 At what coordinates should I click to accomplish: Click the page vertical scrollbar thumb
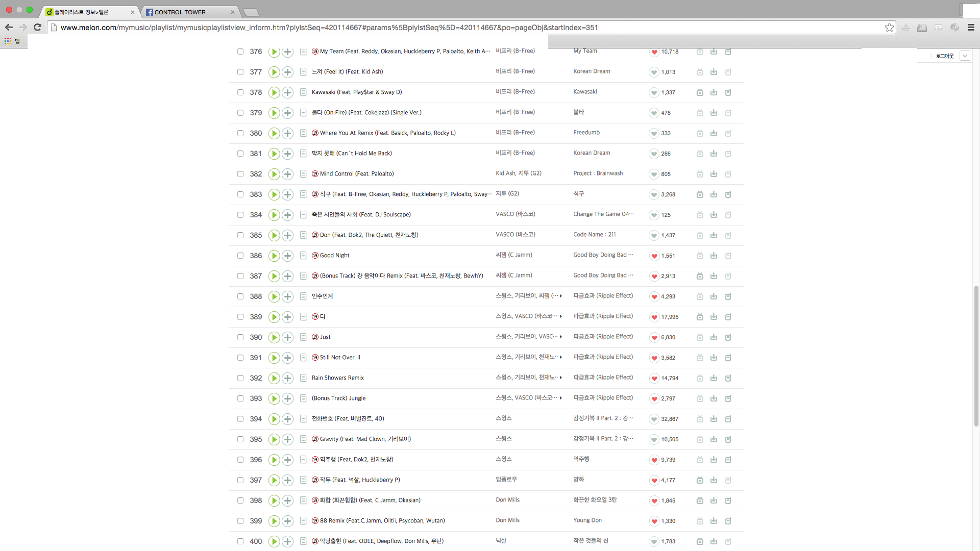[x=976, y=356]
